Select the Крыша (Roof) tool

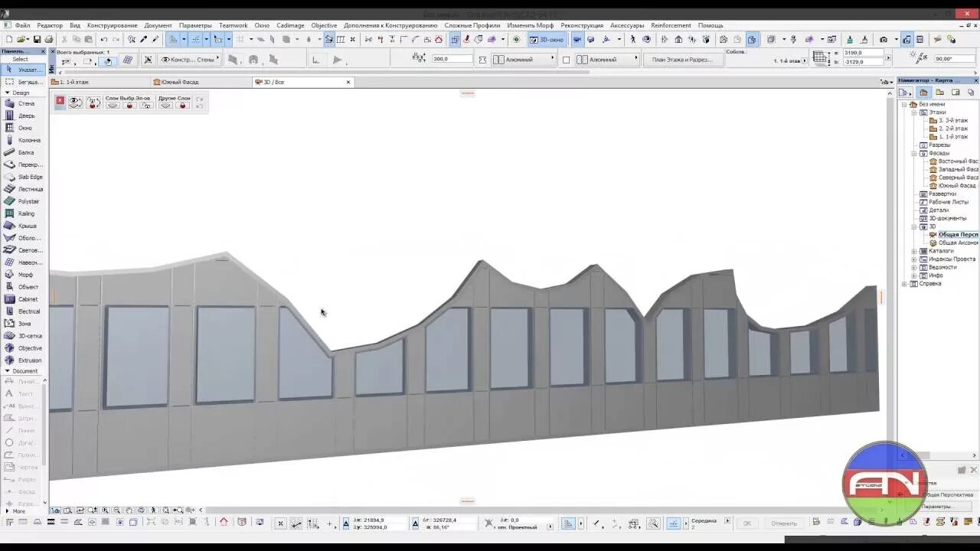click(23, 226)
